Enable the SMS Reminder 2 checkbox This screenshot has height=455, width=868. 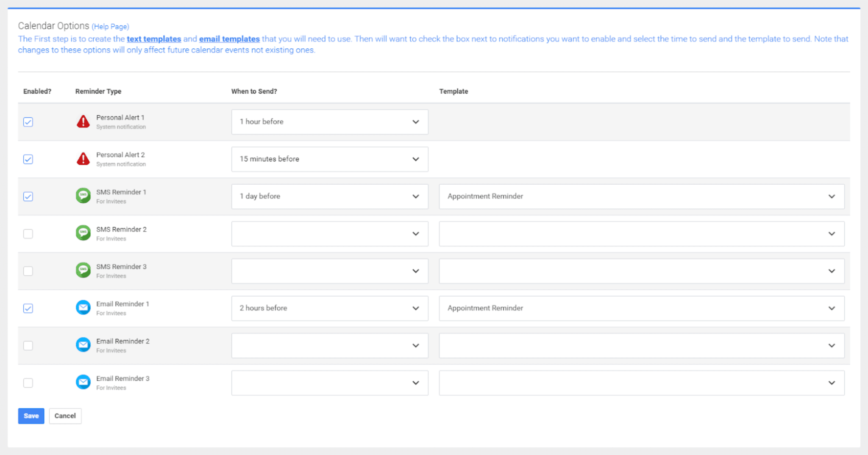(28, 233)
